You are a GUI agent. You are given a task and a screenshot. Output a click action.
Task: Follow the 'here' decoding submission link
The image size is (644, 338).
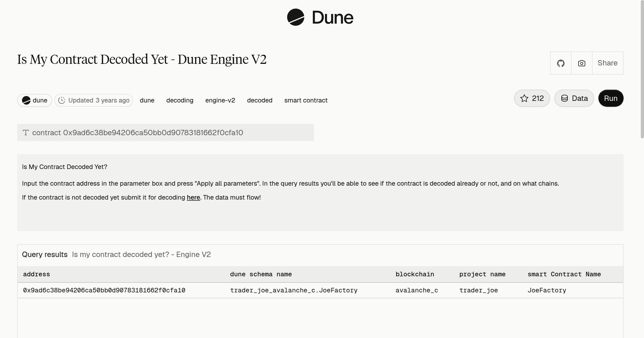point(193,197)
